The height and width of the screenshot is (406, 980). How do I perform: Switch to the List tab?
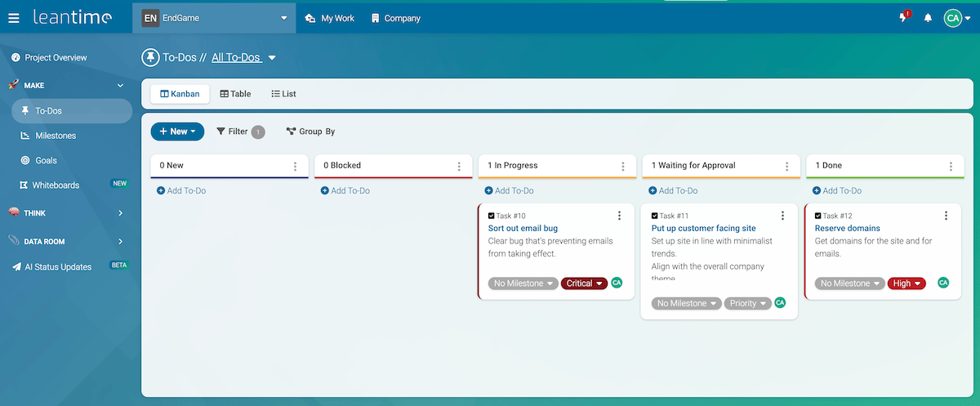[x=283, y=94]
